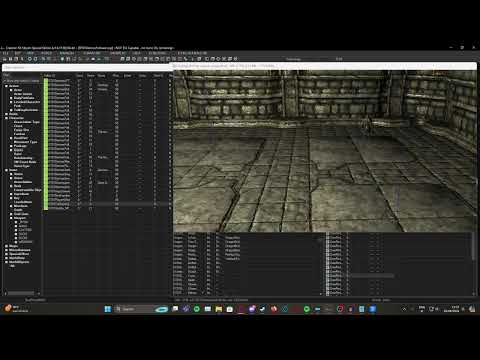Open File Explorer from the taskbar
The height and width of the screenshot is (360, 480).
tap(219, 309)
